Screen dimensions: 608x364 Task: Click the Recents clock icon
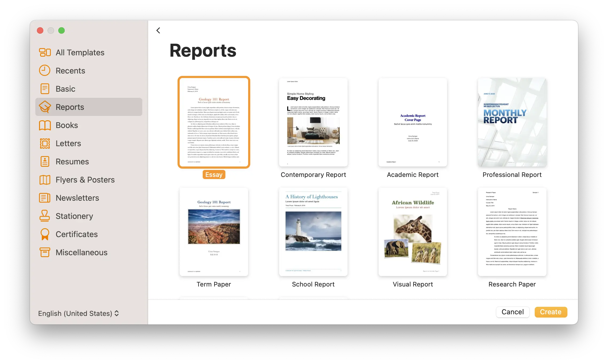[45, 71]
